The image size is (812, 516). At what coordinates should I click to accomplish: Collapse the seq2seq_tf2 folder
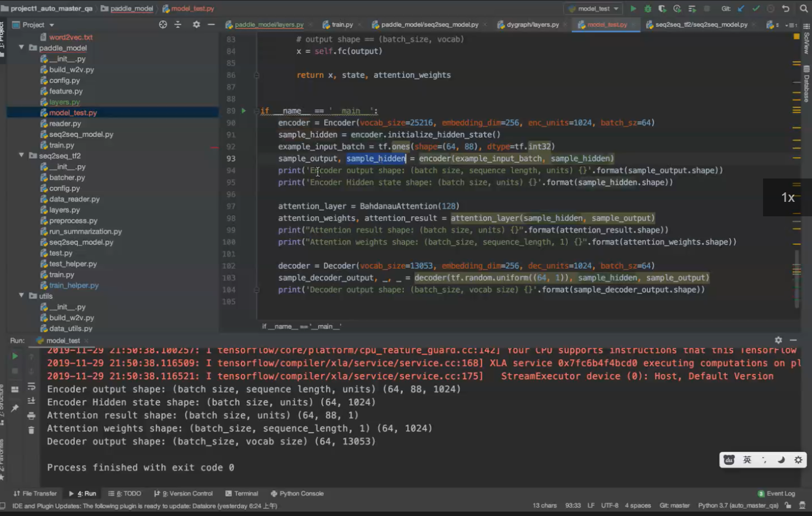click(21, 156)
